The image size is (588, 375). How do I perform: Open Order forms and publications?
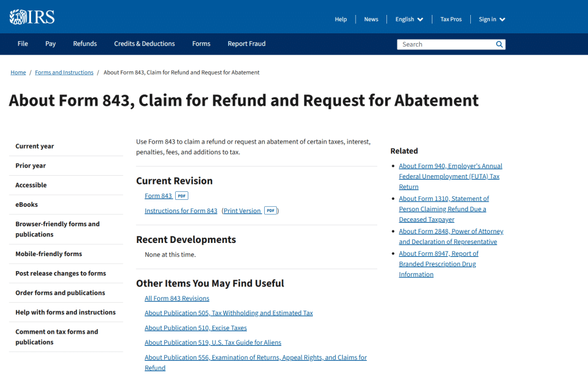click(66, 293)
